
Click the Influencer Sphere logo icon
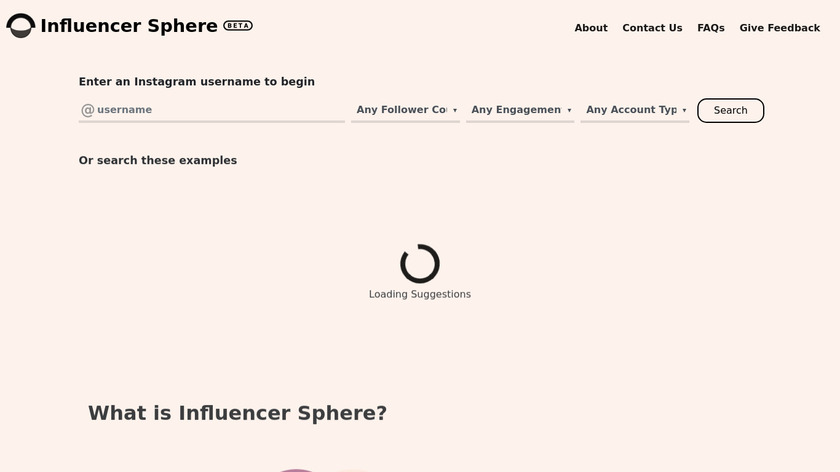[21, 26]
